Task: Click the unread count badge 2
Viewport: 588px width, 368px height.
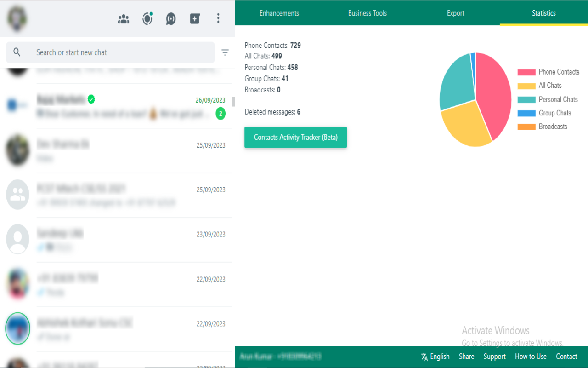Action: tap(220, 113)
